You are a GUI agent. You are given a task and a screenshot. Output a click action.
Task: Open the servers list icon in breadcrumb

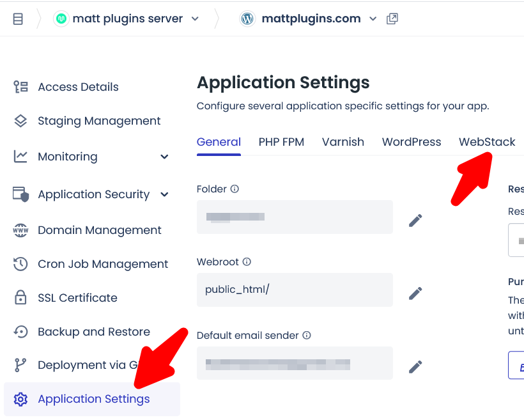[18, 19]
